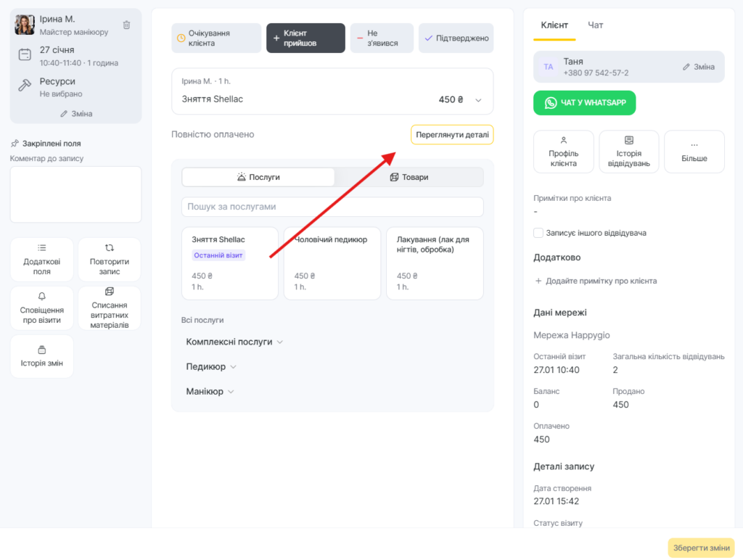743x560 pixels.
Task: Expand Комплексні послуги category
Action: click(234, 342)
